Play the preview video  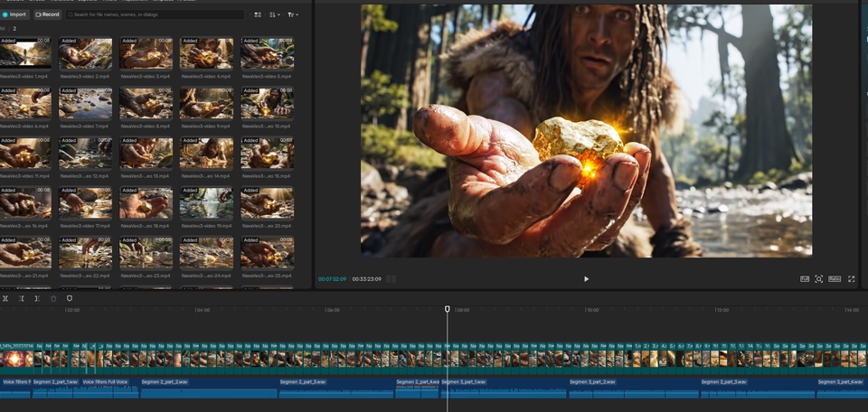(x=586, y=279)
